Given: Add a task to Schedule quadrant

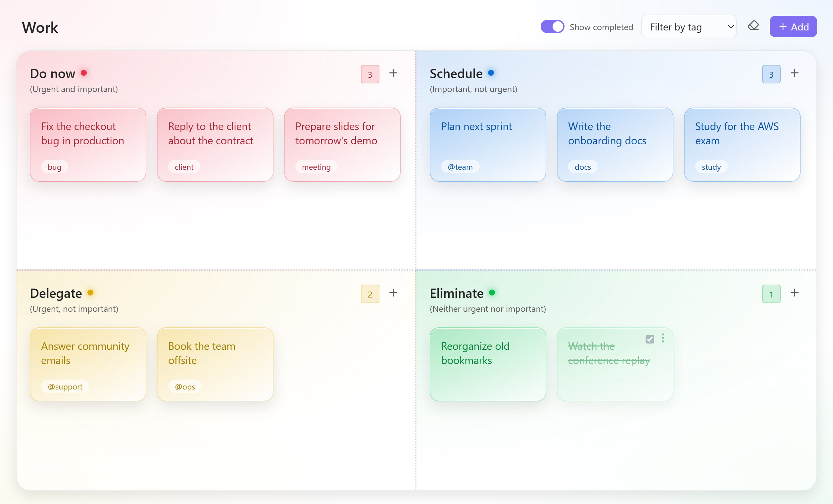Looking at the screenshot, I should point(795,73).
